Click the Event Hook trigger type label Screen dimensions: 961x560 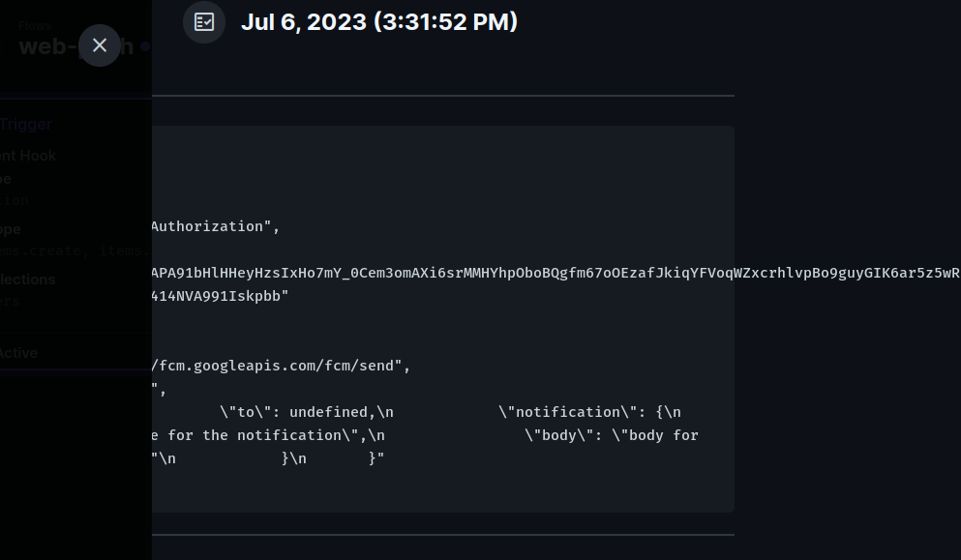pos(27,156)
